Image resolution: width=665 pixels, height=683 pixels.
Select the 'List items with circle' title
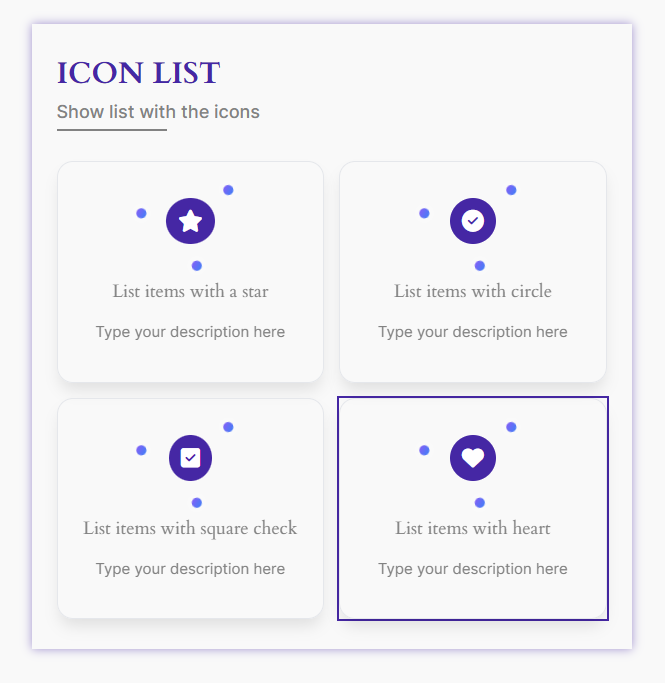pyautogui.click(x=473, y=291)
